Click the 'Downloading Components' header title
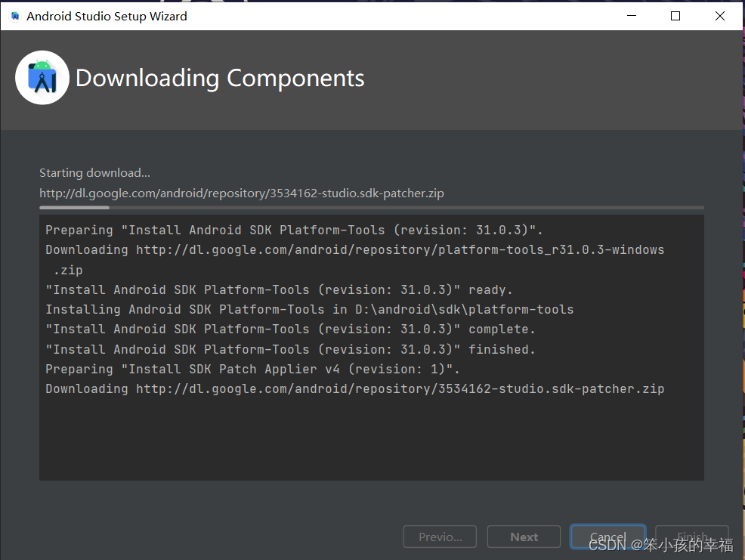Screen dimensions: 745x560 [219, 78]
